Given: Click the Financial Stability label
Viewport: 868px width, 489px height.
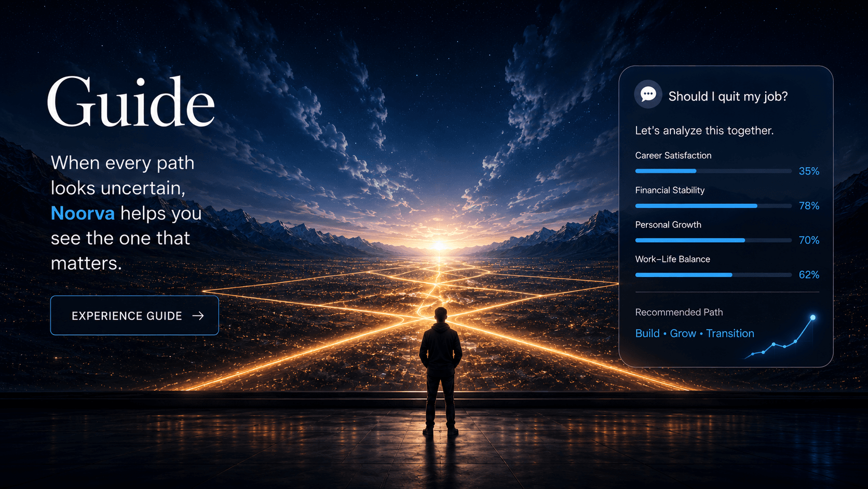Looking at the screenshot, I should point(670,190).
